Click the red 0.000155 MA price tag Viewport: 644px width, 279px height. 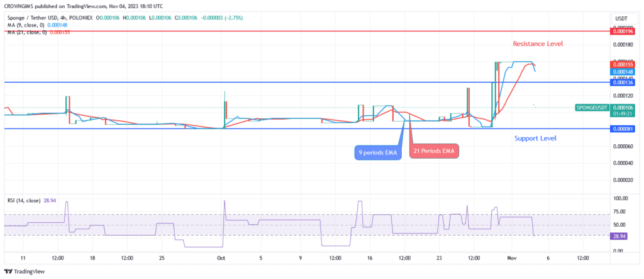click(623, 65)
